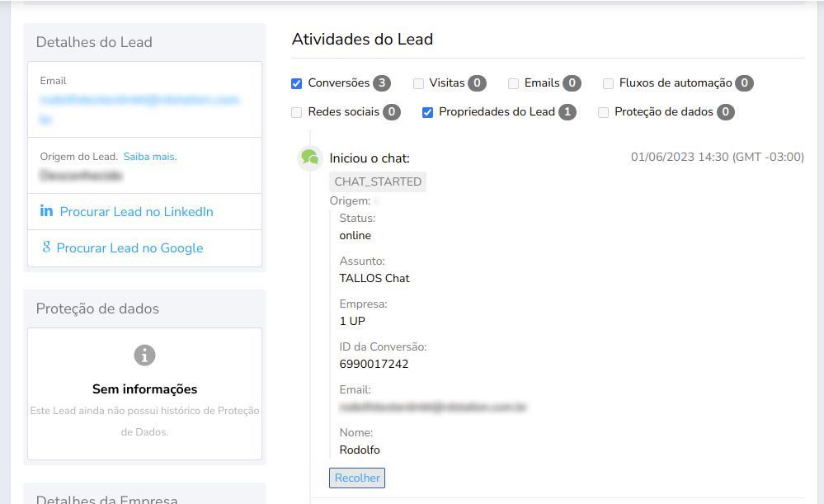Screen dimensions: 824x504
Task: Click the Fluxos de automação zero badge
Action: point(742,82)
